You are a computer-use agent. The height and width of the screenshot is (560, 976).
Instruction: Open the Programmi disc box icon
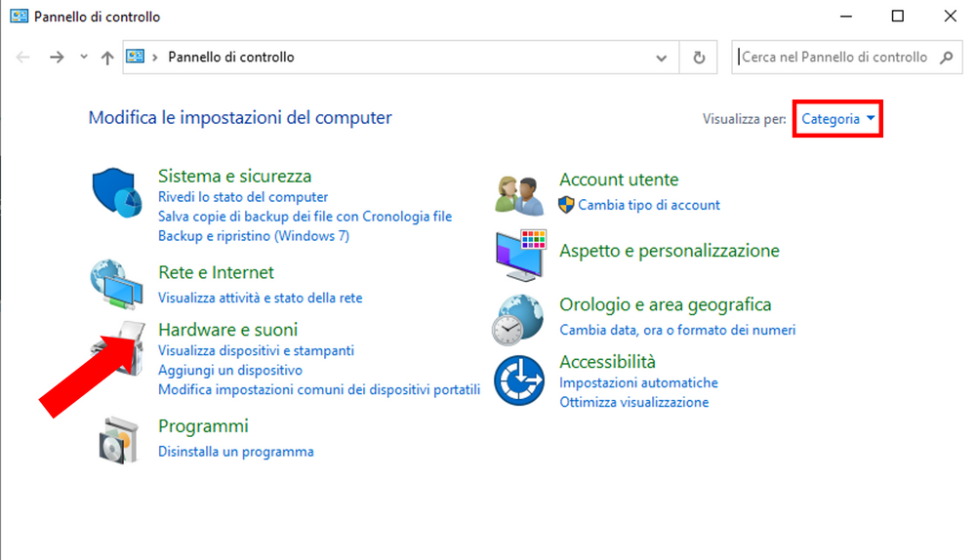tap(118, 441)
